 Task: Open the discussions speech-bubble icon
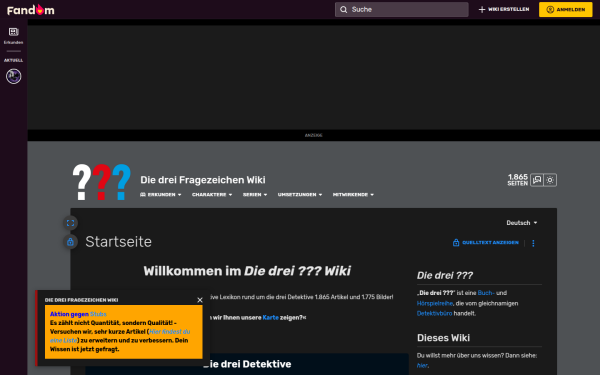[537, 180]
